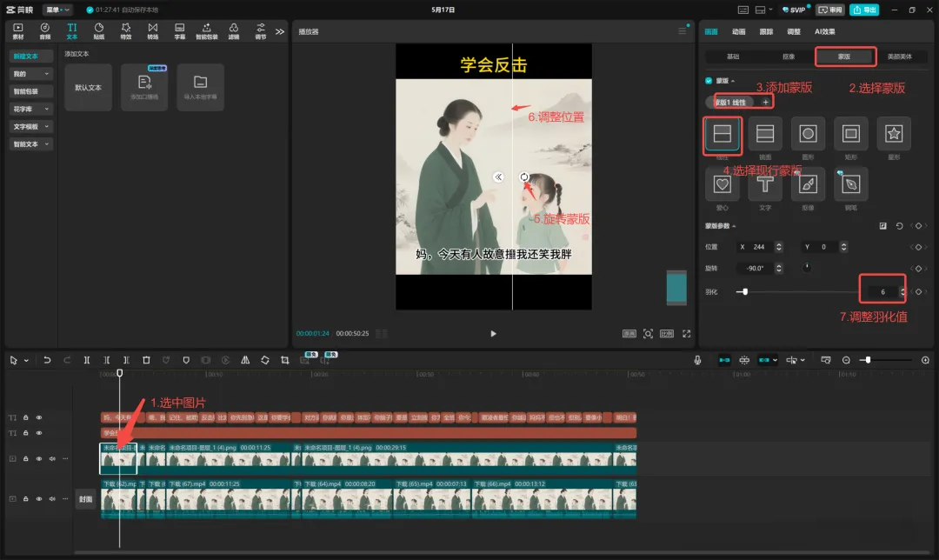Click the mirror flip icon in timeline toolbar
Viewport: 939px width, 560px height.
click(x=245, y=360)
